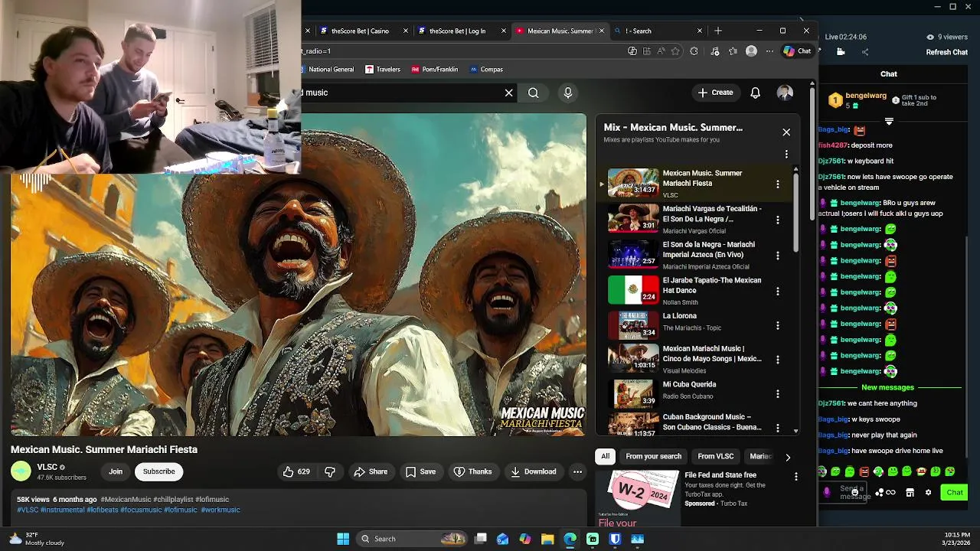Viewport: 980px width, 551px height.
Task: Send message with green Chat button
Action: tap(955, 493)
